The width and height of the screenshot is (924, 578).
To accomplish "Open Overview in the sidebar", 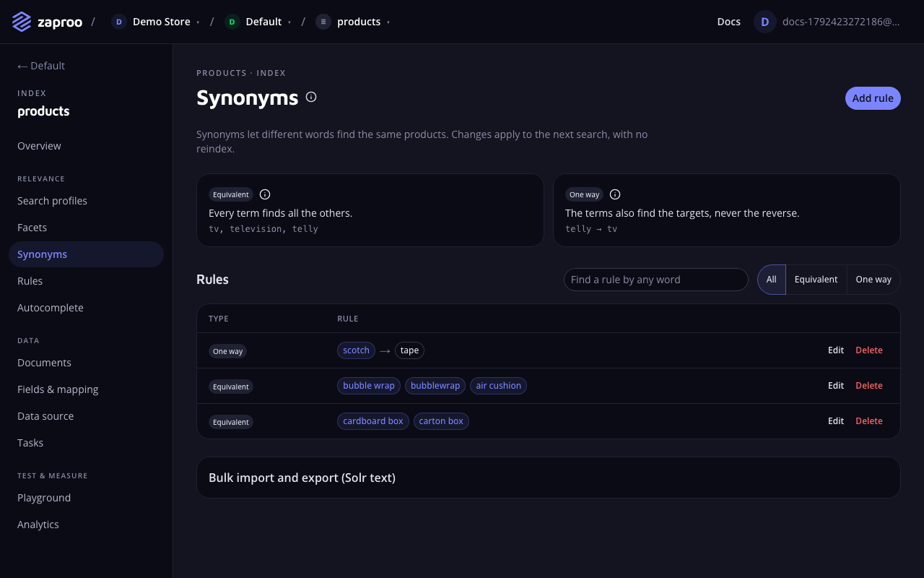I will click(86, 146).
